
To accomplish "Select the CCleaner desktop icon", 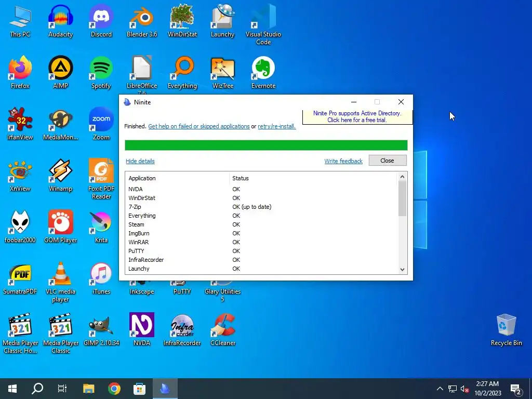I will click(222, 330).
